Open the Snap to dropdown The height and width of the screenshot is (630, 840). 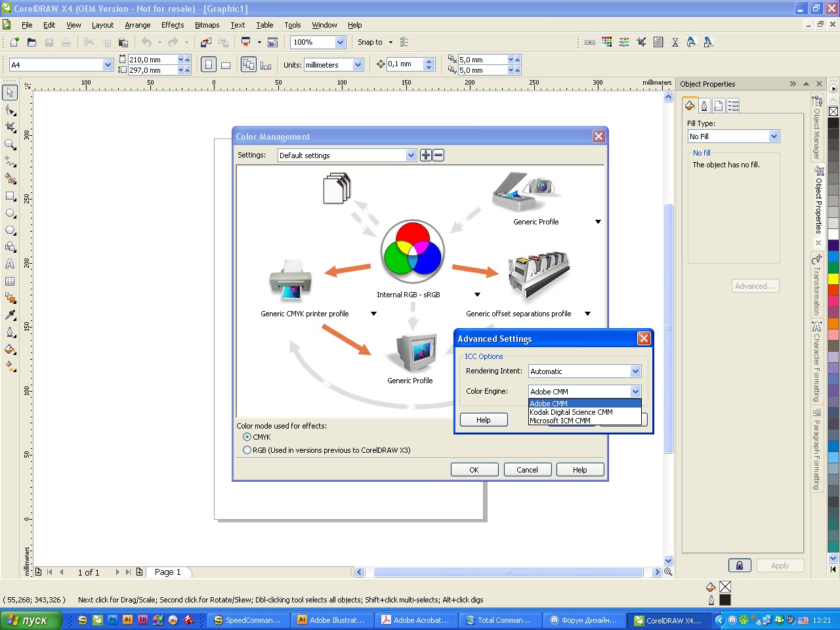pyautogui.click(x=390, y=42)
